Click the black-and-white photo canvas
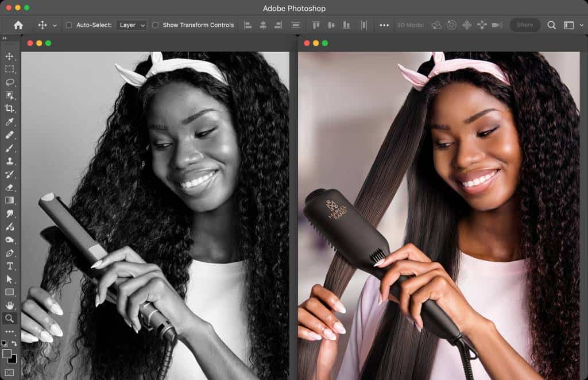 click(155, 216)
